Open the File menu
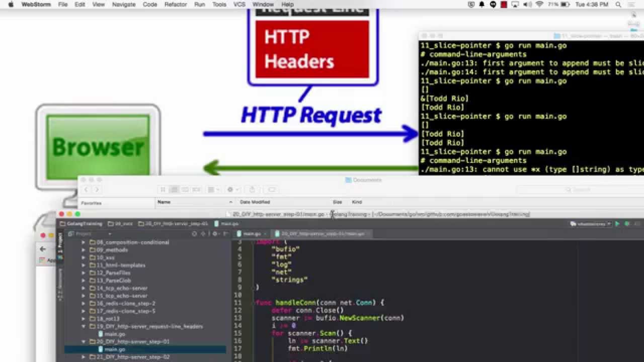Viewport: 644px width, 362px height. (x=63, y=5)
